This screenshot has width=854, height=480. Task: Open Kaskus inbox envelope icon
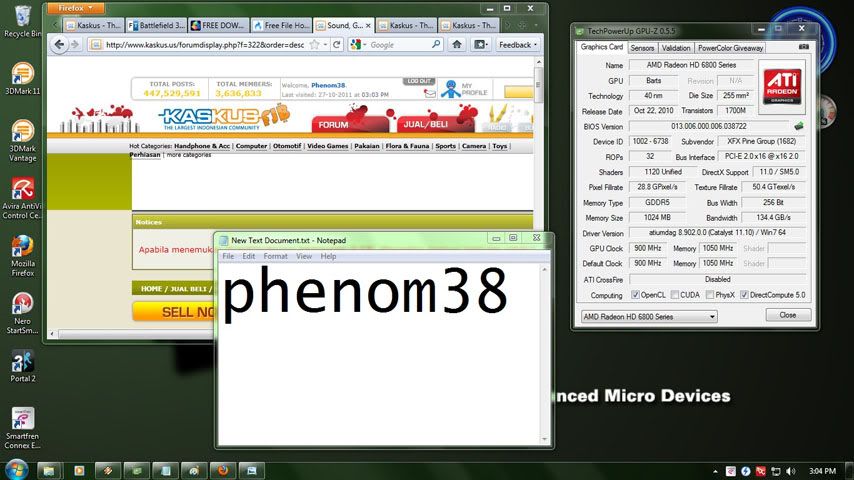click(430, 93)
